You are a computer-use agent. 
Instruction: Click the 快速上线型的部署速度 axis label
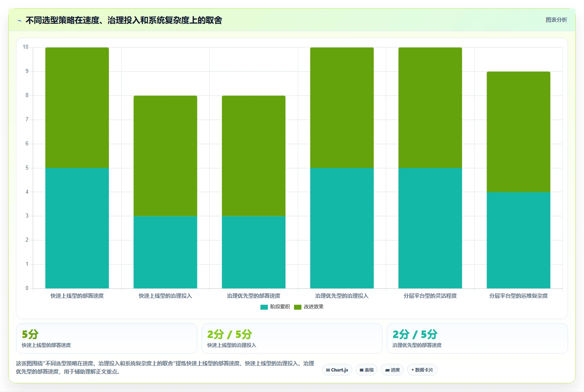77,296
